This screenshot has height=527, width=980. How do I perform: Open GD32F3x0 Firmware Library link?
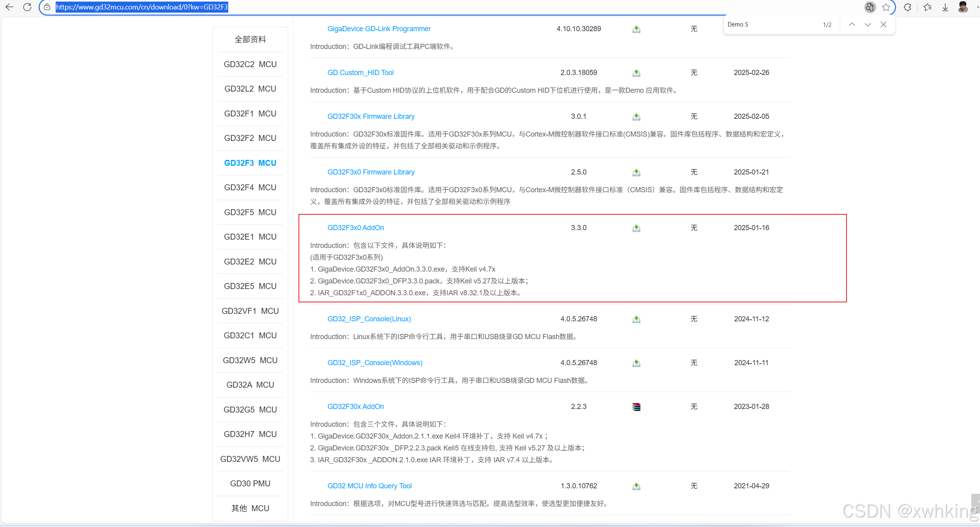(x=371, y=172)
